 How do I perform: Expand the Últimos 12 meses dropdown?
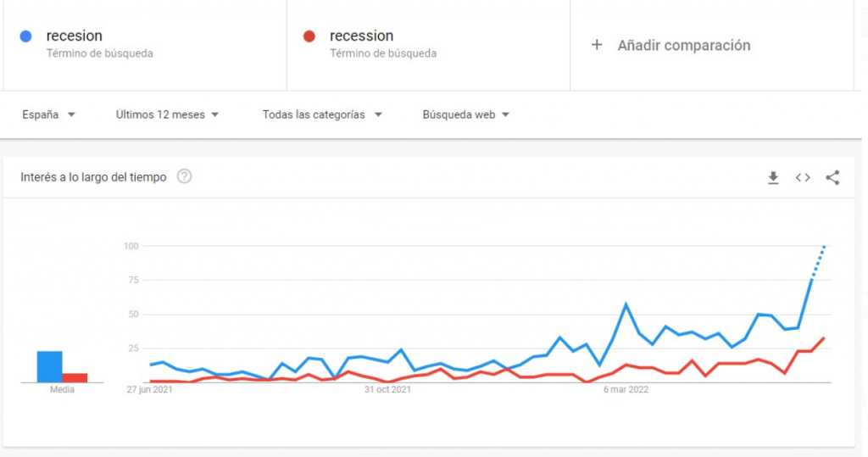tap(168, 114)
